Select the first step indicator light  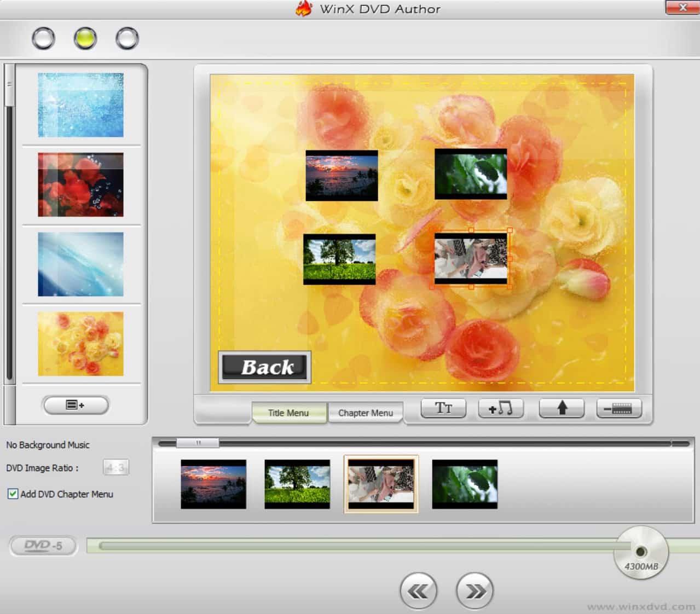pos(43,38)
